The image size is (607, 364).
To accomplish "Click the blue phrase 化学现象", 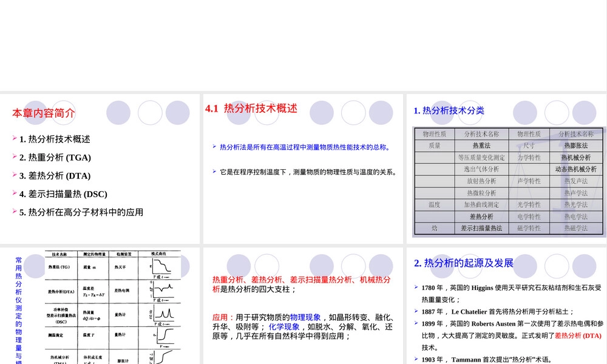I will coord(284,326).
